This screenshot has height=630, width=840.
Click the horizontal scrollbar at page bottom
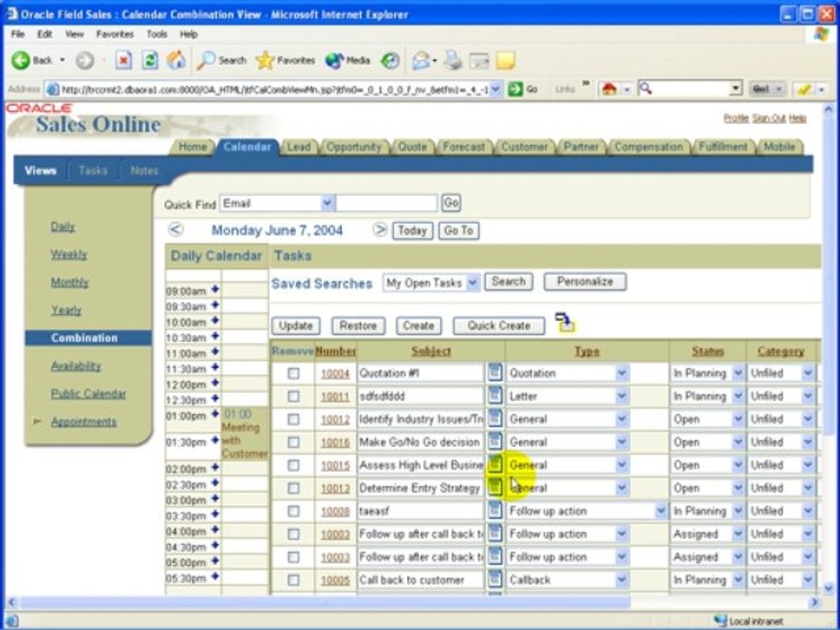pos(325,603)
